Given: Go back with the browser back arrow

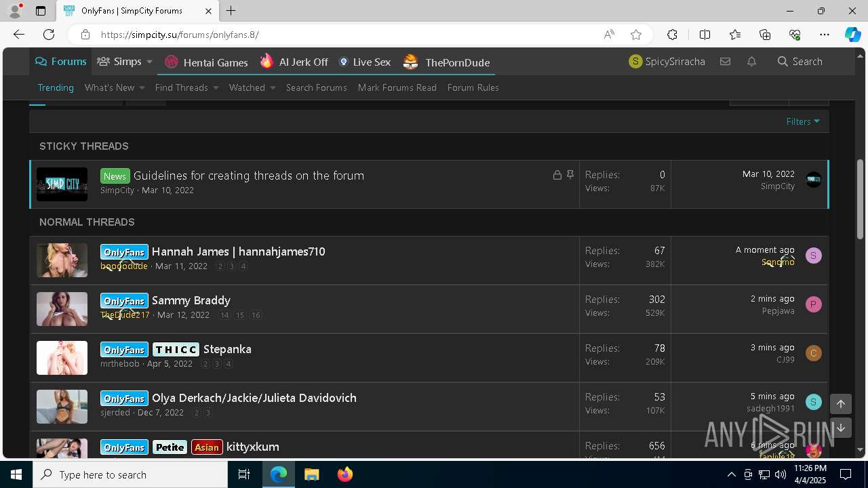Looking at the screenshot, I should [19, 35].
